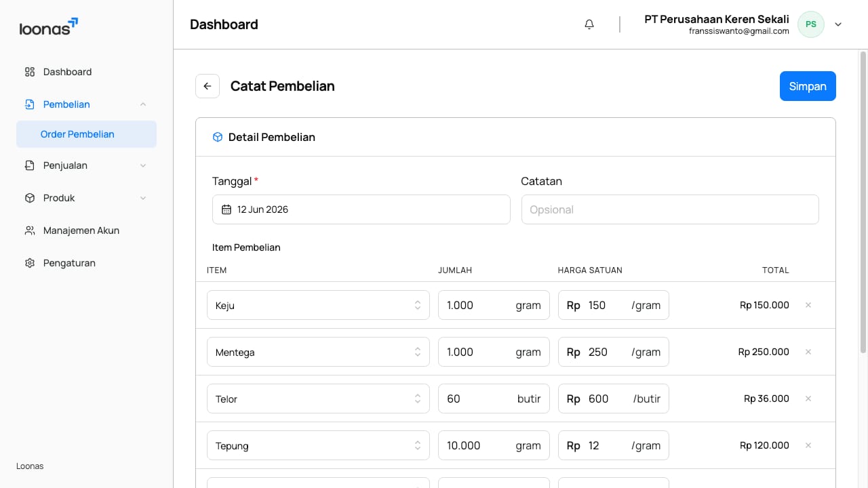This screenshot has width=868, height=488.
Task: Click the PT Perusahaan Keren Sekali name
Action: point(717,19)
